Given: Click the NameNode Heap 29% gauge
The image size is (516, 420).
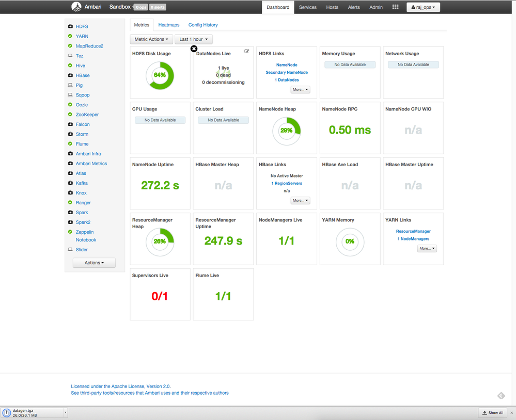Looking at the screenshot, I should pyautogui.click(x=287, y=131).
